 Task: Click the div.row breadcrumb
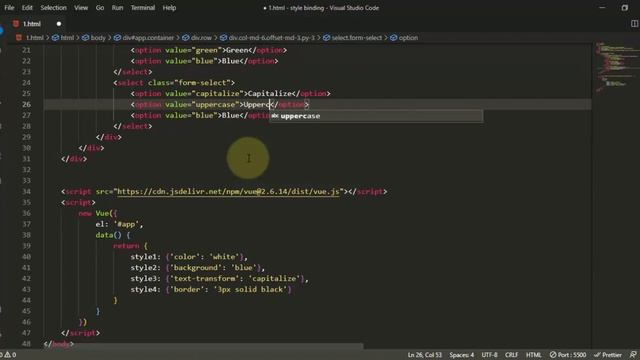(x=197, y=38)
